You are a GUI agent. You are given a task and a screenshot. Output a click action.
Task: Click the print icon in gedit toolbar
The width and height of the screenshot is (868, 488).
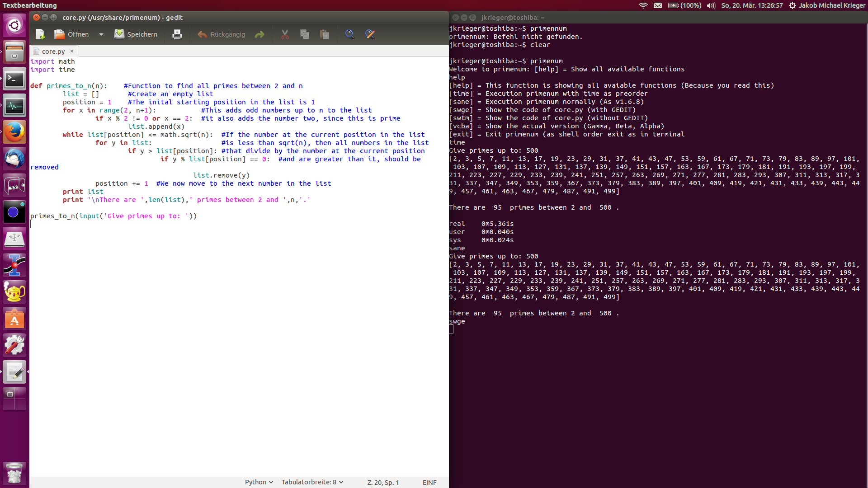point(177,34)
